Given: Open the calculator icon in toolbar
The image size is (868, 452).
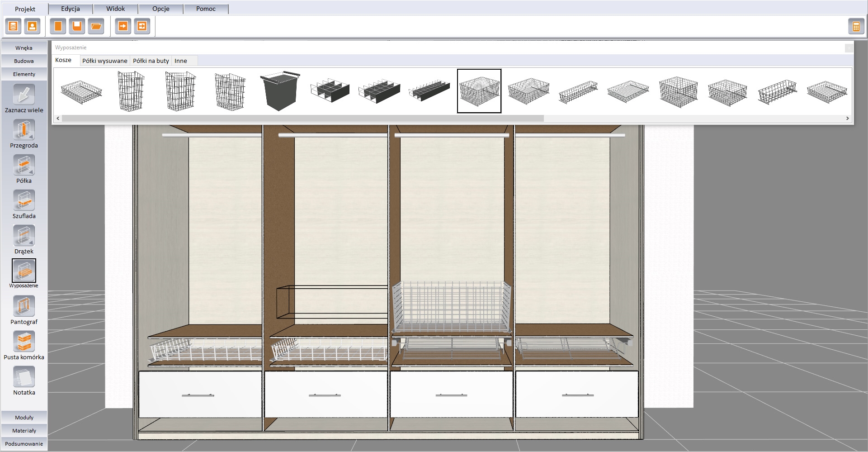Looking at the screenshot, I should (856, 27).
